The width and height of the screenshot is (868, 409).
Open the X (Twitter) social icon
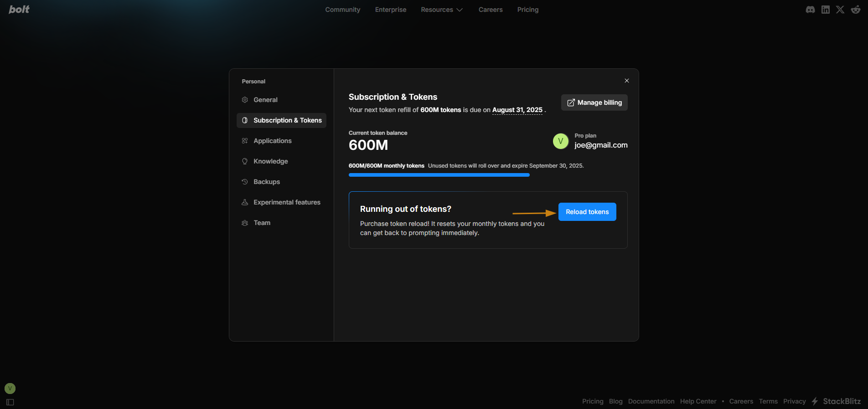840,10
